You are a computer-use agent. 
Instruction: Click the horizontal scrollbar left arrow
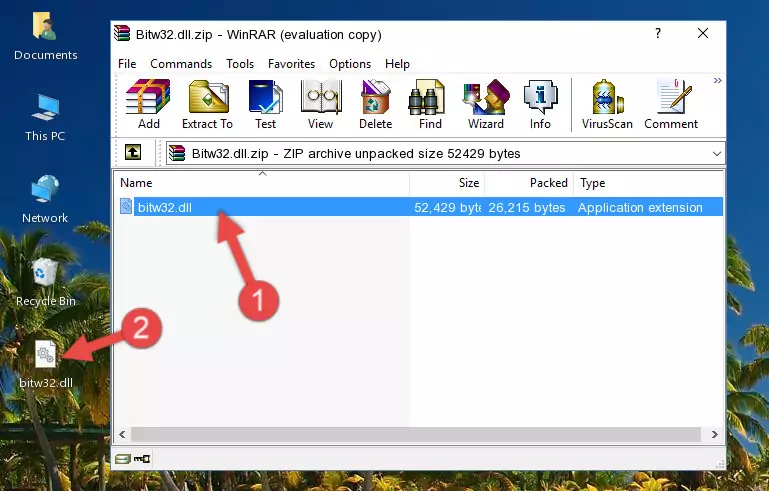point(123,434)
